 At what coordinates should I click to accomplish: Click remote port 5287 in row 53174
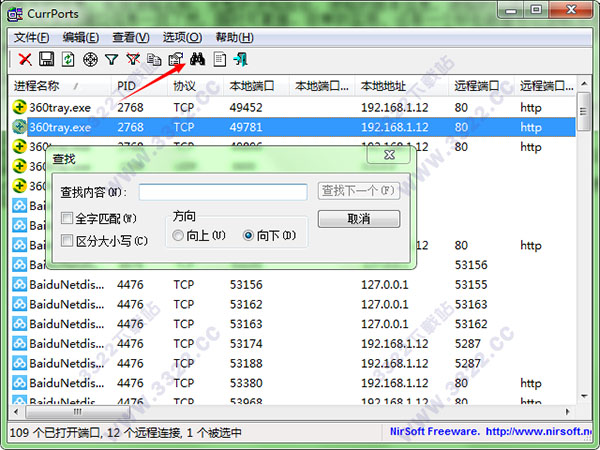coord(467,343)
